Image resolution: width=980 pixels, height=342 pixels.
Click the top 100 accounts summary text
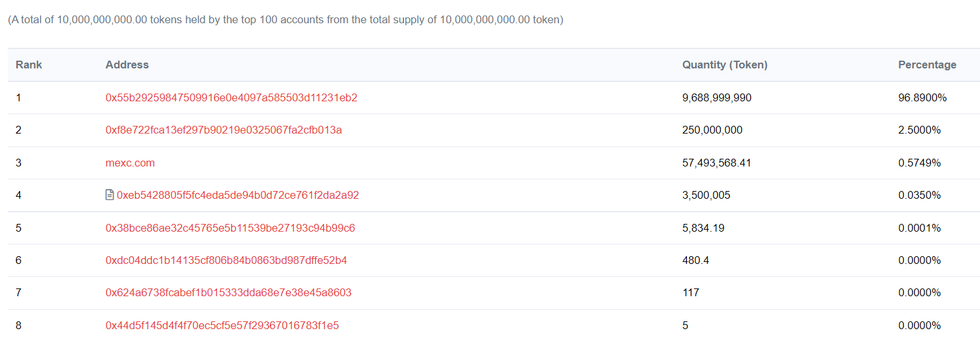click(x=285, y=19)
